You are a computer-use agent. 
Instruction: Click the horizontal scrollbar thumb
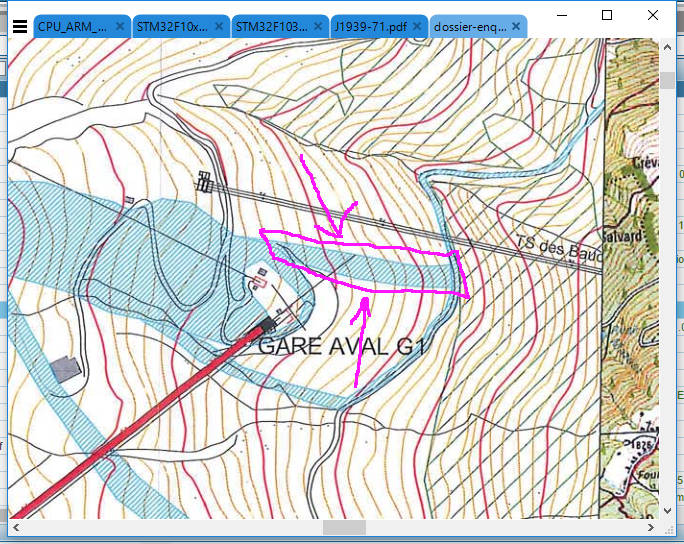[344, 527]
